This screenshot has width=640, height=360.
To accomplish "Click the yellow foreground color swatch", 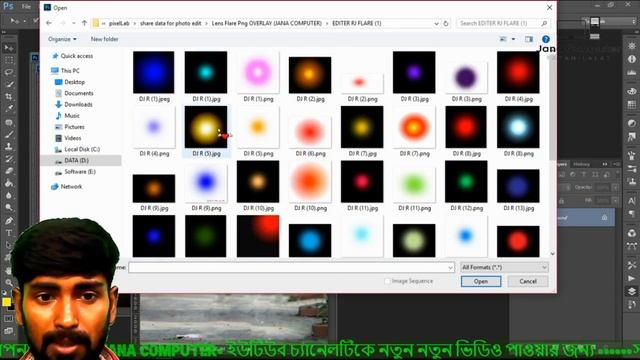I will (x=6, y=302).
